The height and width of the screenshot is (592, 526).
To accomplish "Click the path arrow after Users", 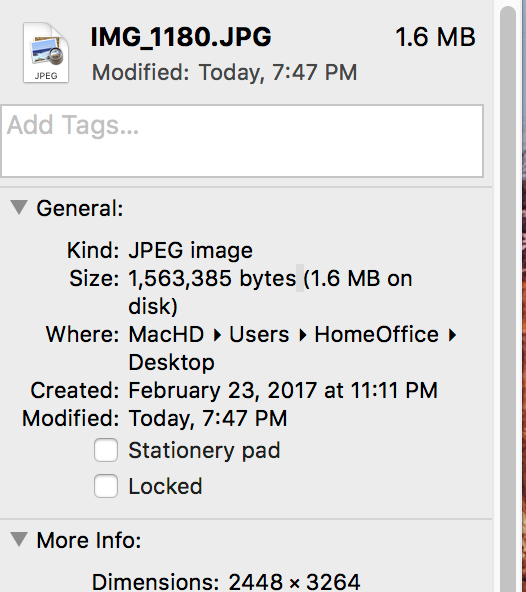I will pyautogui.click(x=302, y=335).
